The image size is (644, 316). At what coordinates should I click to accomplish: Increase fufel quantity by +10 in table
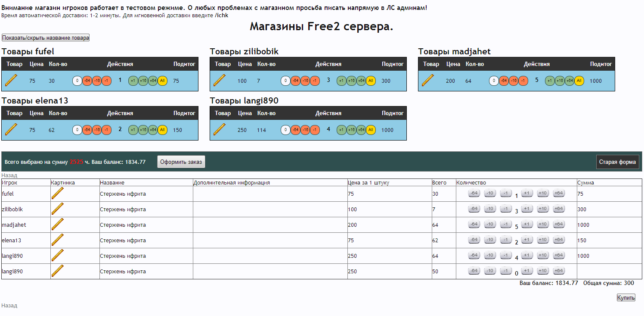(542, 193)
